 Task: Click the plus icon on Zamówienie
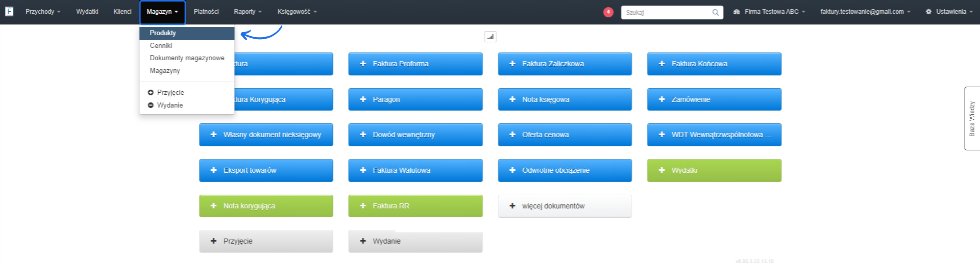click(661, 99)
